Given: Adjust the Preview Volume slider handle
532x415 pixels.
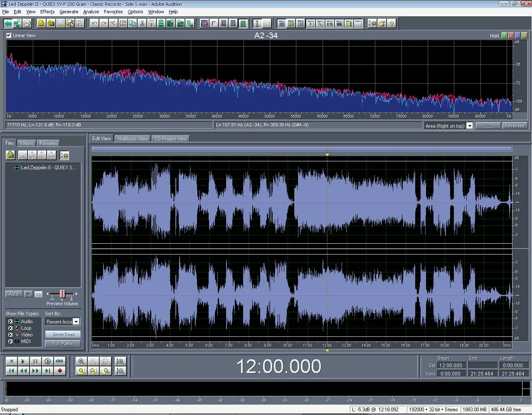Looking at the screenshot, I should [62, 294].
